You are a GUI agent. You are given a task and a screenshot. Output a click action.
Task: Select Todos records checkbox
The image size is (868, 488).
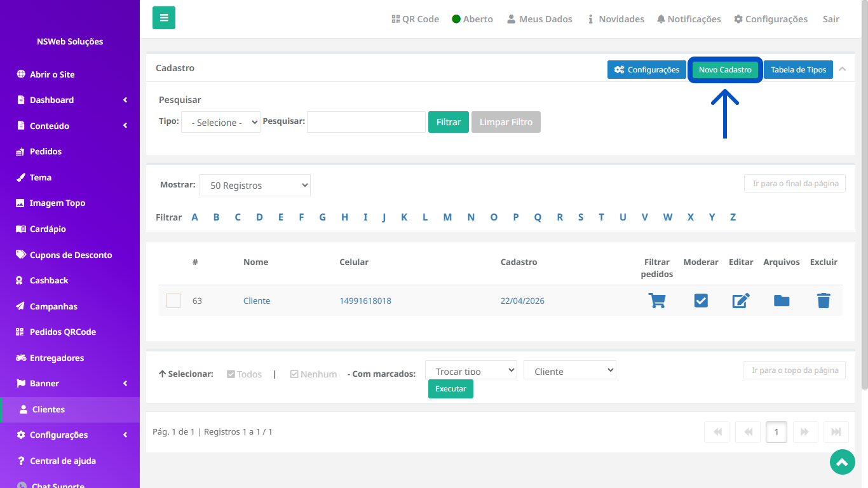point(244,374)
